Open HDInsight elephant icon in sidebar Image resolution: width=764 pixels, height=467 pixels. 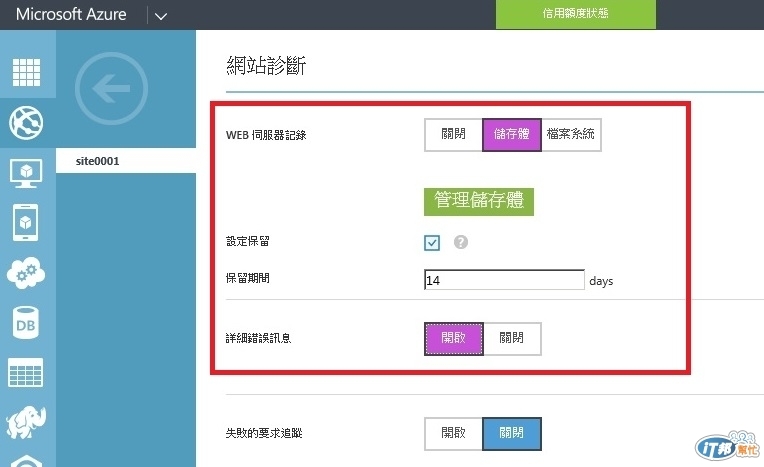click(x=26, y=422)
